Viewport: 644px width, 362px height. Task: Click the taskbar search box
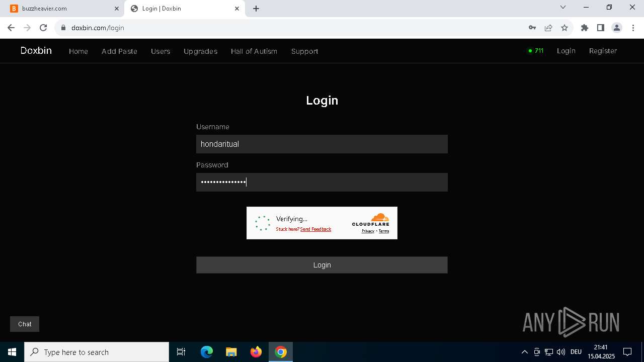[97, 352]
